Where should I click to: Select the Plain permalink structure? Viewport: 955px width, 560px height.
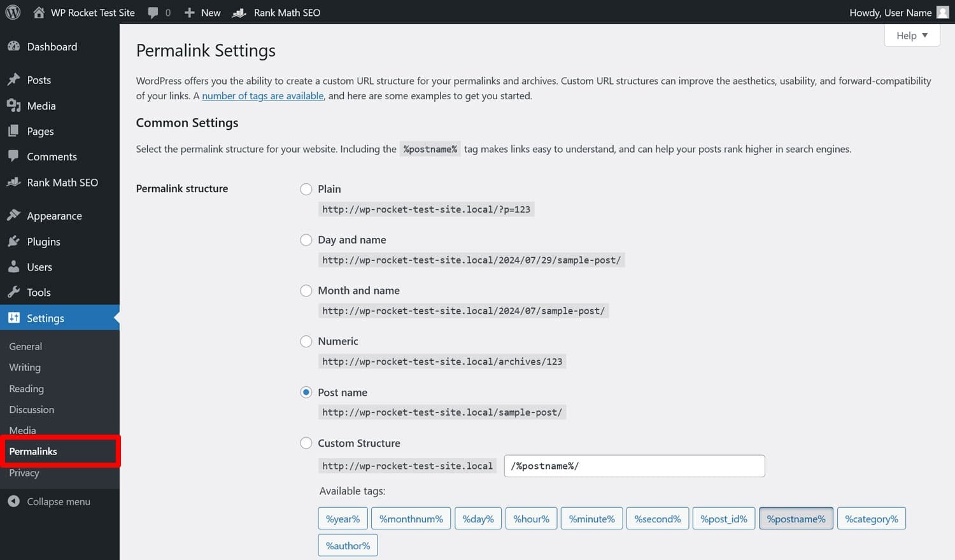[306, 189]
